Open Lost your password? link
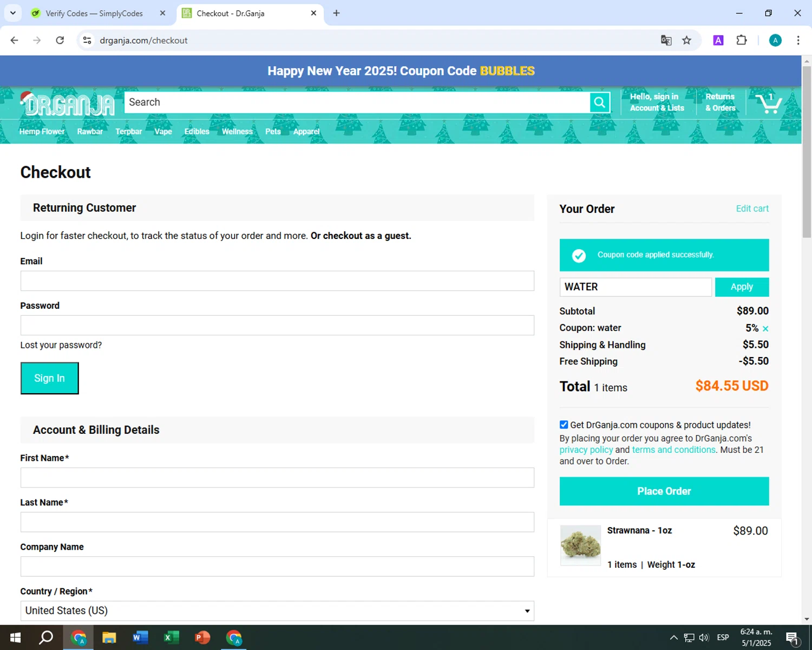 pyautogui.click(x=61, y=345)
